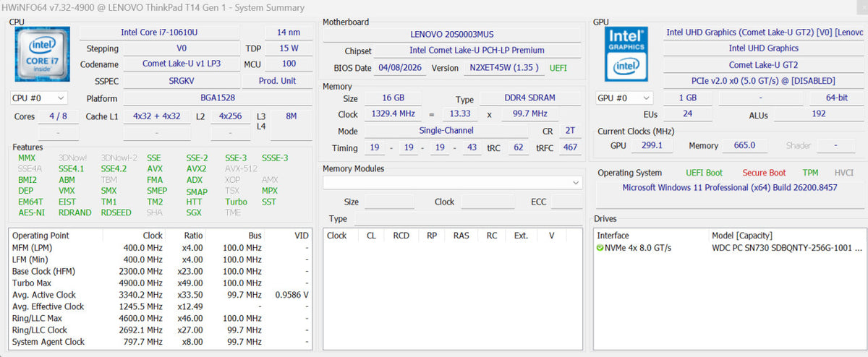The image size is (868, 357).
Task: Click the Operating Point column header
Action: point(56,236)
